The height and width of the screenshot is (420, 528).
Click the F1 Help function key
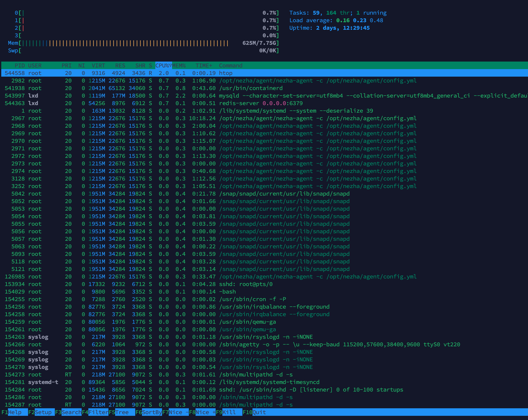[x=14, y=412]
